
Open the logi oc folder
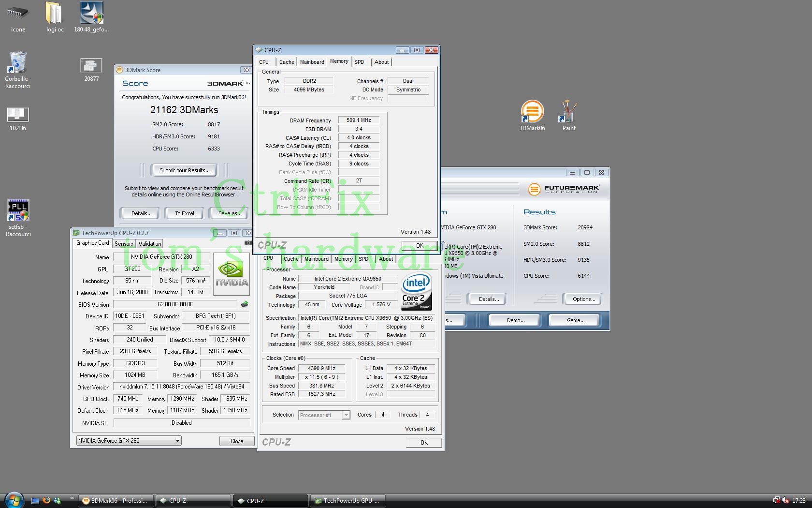(55, 17)
